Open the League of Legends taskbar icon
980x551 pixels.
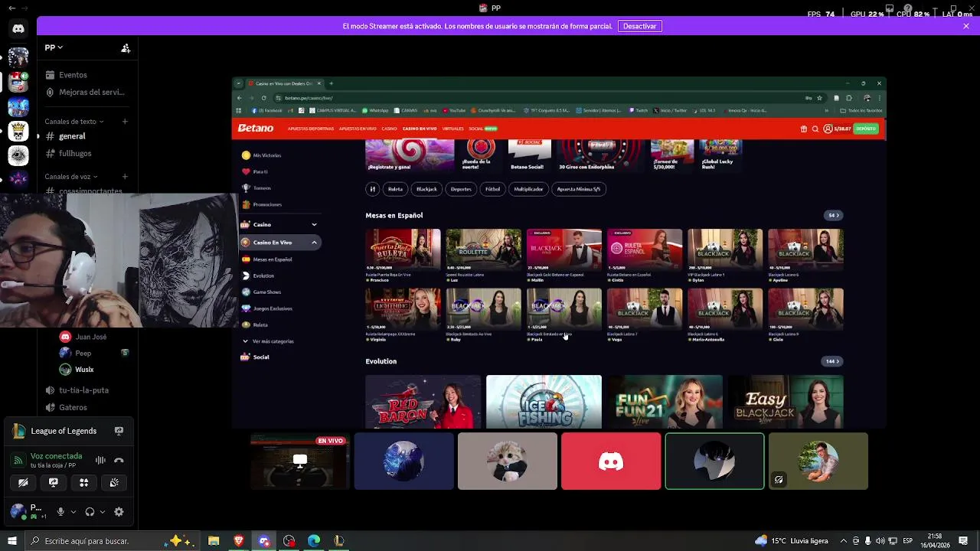338,541
